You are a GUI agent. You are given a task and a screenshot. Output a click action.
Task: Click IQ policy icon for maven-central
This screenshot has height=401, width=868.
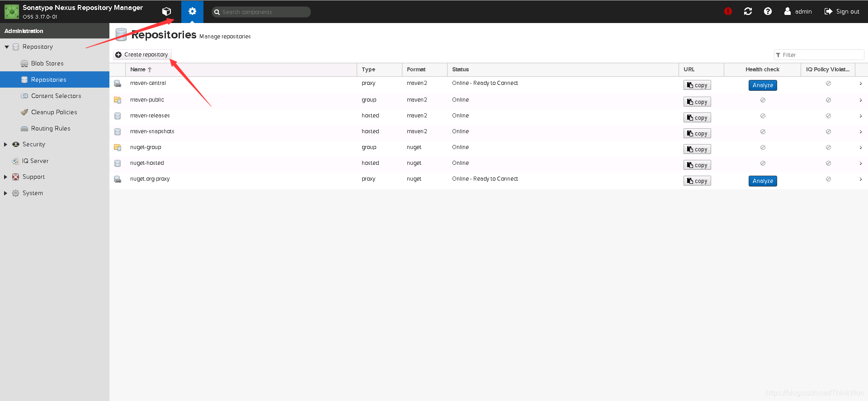point(828,83)
